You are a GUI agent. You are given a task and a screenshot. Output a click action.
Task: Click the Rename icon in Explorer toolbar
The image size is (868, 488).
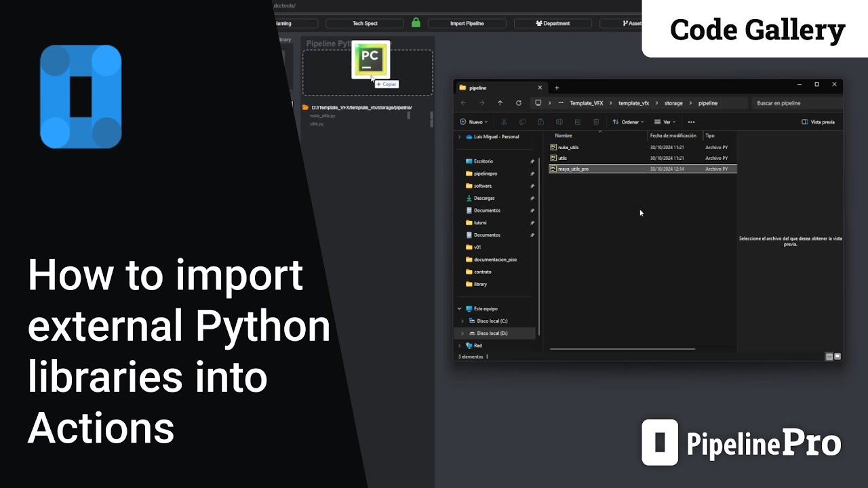(x=559, y=122)
